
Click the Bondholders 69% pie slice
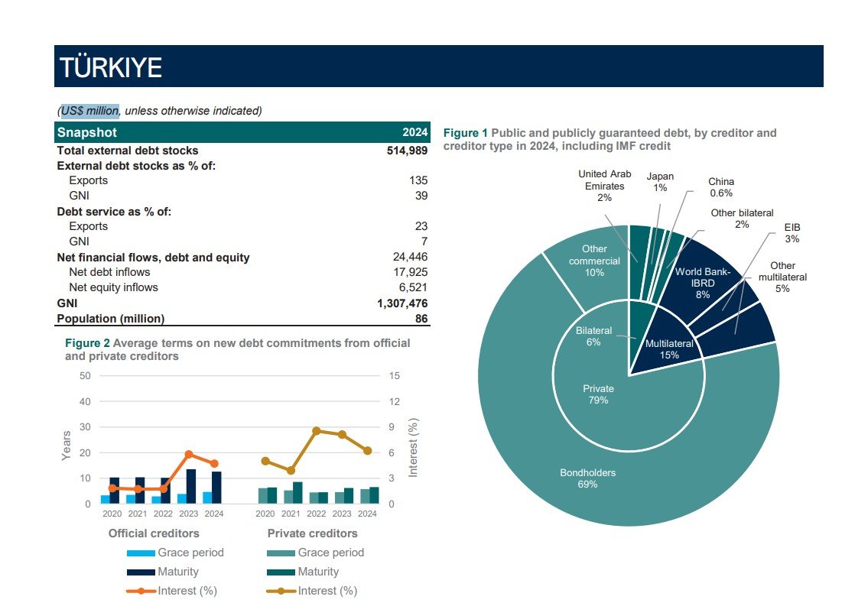tap(587, 478)
